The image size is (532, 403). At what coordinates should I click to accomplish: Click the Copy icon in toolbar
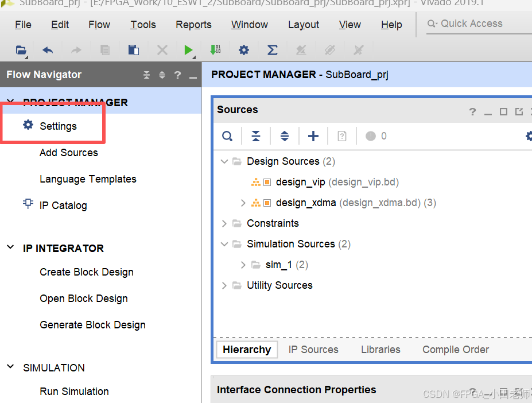point(105,51)
